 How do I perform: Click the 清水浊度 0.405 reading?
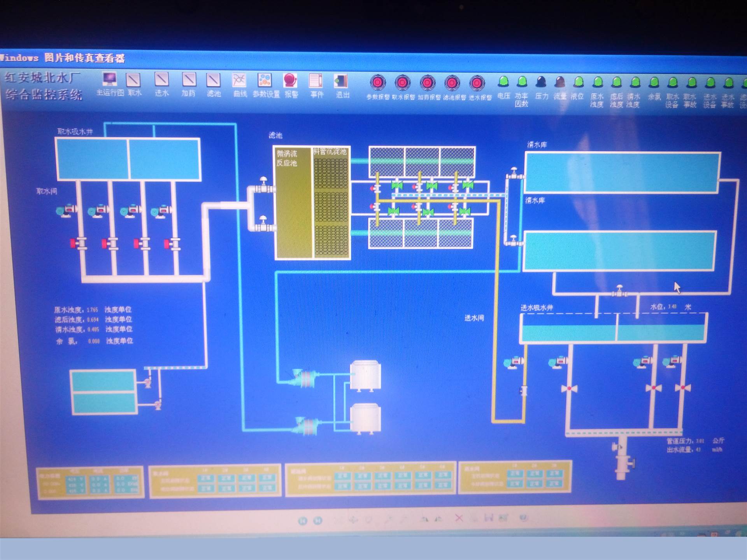point(93,329)
